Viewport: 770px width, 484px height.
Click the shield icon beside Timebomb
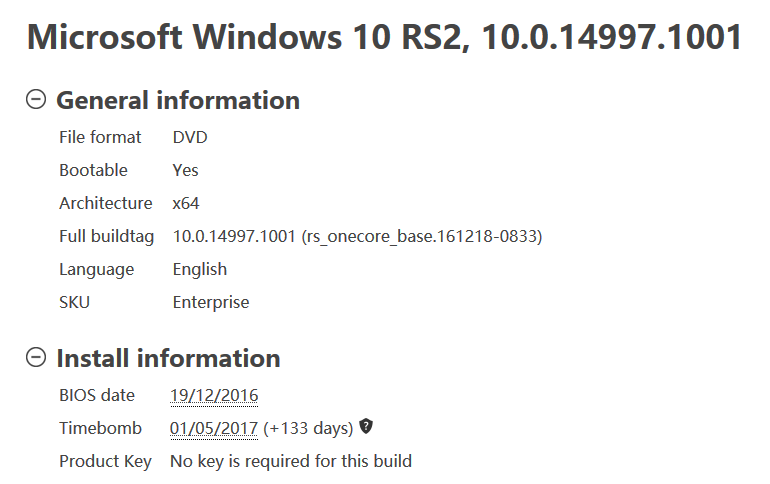[366, 427]
